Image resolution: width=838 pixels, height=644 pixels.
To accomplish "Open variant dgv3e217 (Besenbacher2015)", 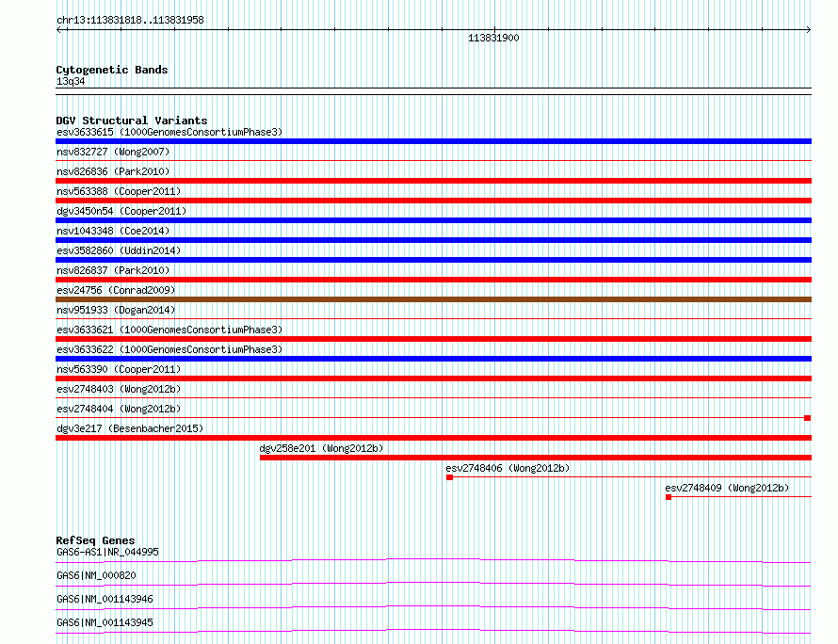I will (x=130, y=428).
